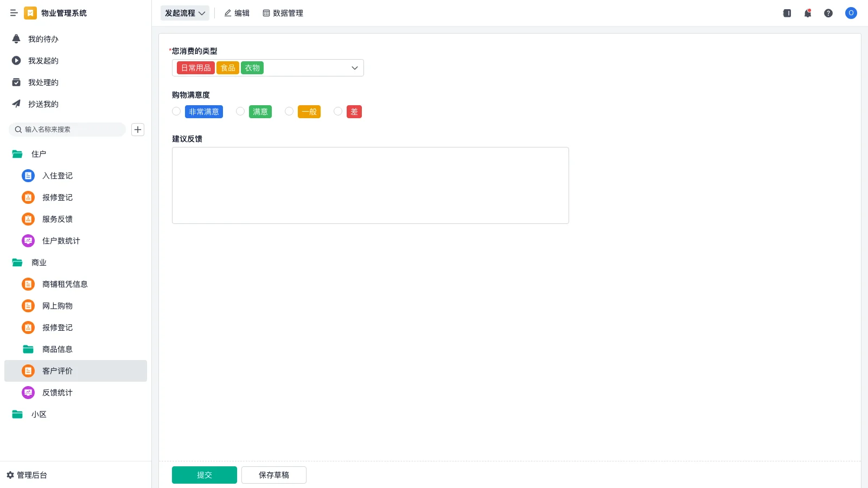Click the user avatar in top right
Image resolution: width=868 pixels, height=488 pixels.
851,13
